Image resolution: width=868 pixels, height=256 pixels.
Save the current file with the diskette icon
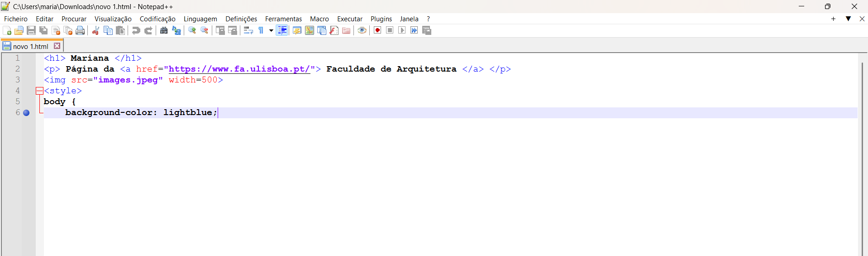[x=31, y=30]
